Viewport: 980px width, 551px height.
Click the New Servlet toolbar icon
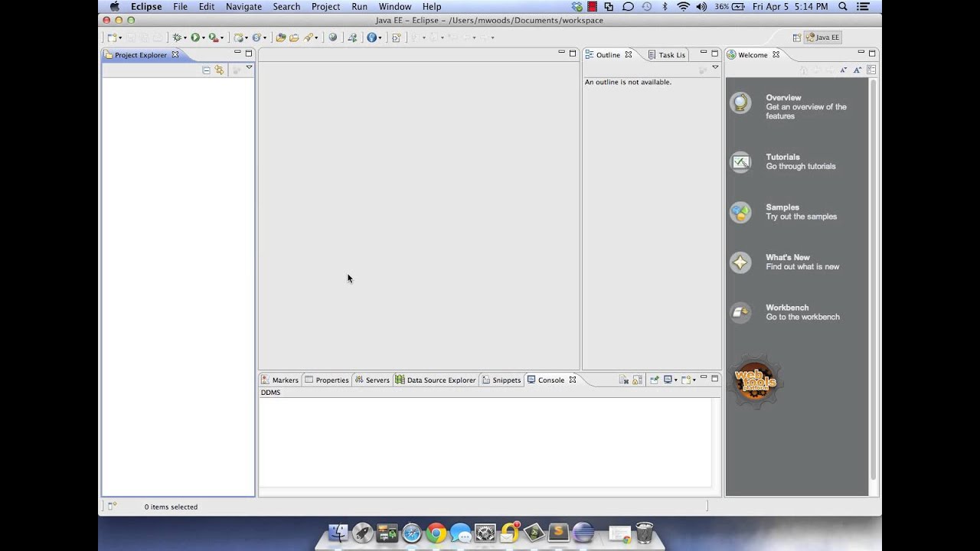click(x=256, y=37)
